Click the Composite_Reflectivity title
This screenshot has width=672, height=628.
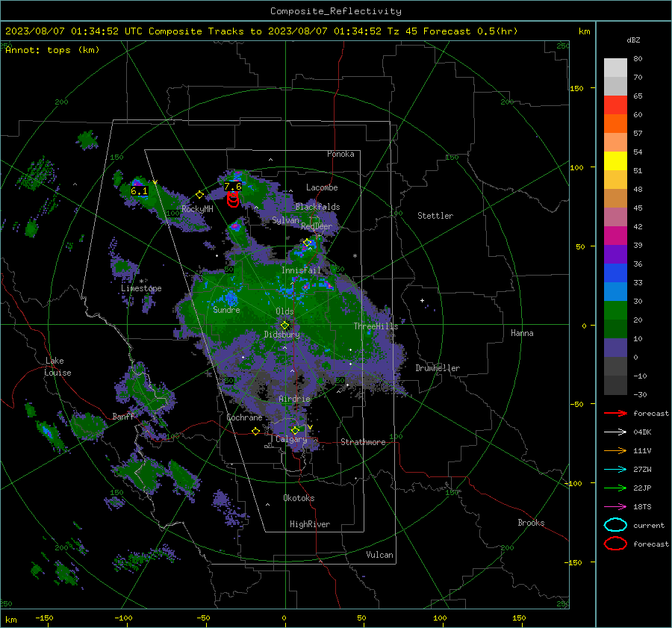[336, 11]
